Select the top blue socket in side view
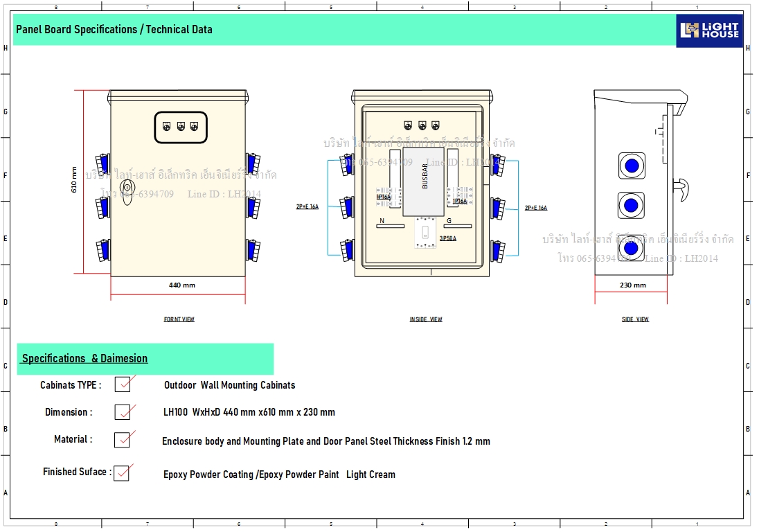 click(631, 165)
